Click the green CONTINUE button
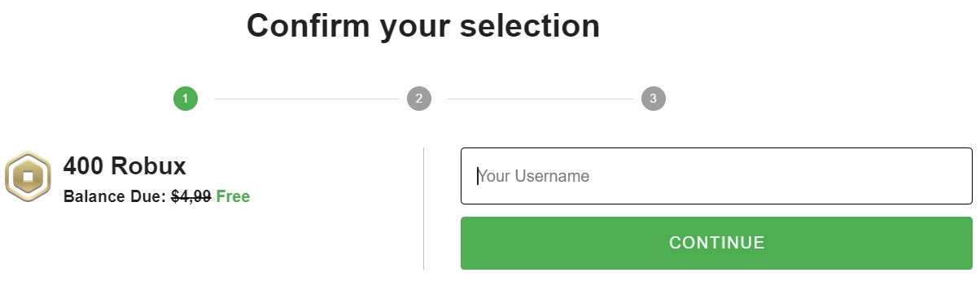The width and height of the screenshot is (980, 299). click(x=716, y=243)
